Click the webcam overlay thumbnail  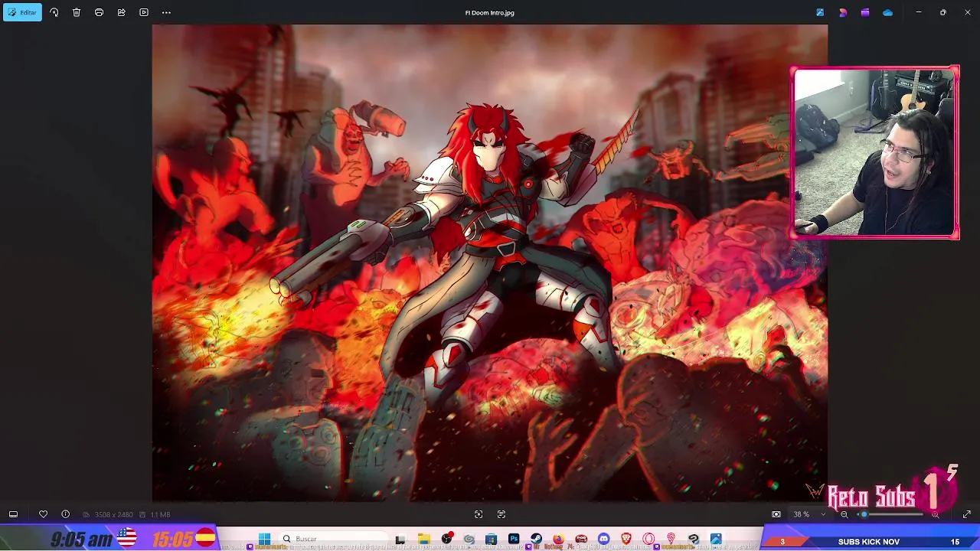874,153
